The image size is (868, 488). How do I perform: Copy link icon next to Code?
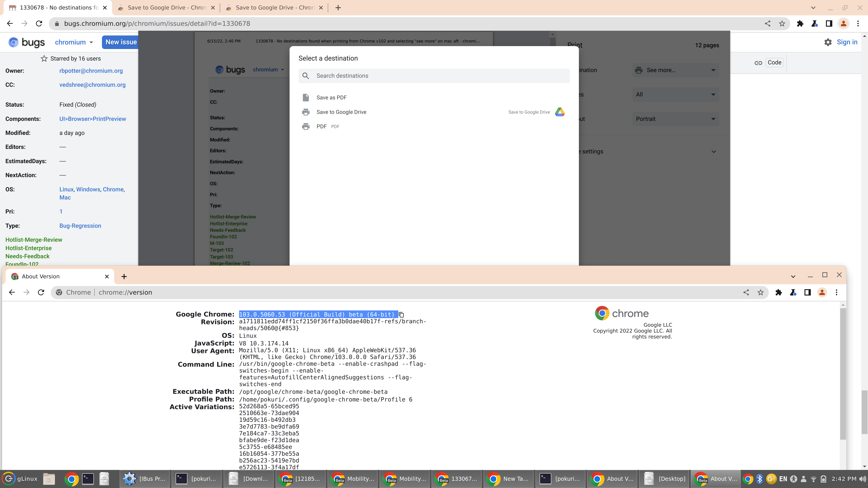[758, 63]
